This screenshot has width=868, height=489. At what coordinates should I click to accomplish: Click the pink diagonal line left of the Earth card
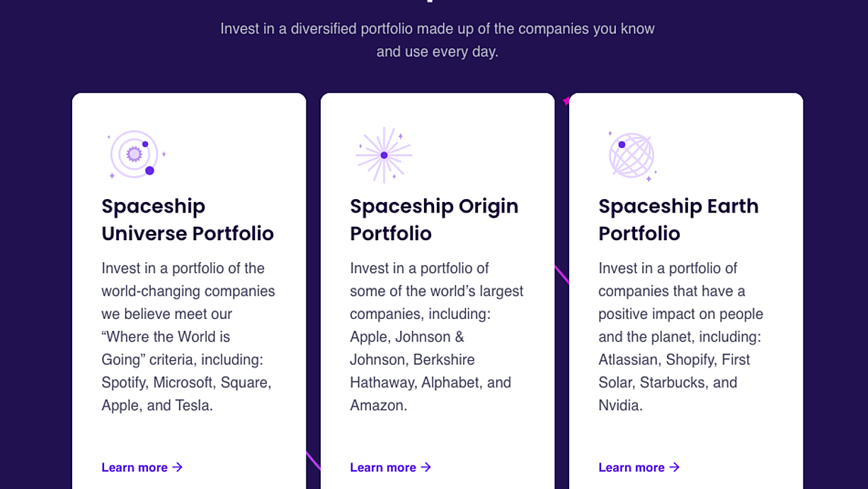point(561,274)
